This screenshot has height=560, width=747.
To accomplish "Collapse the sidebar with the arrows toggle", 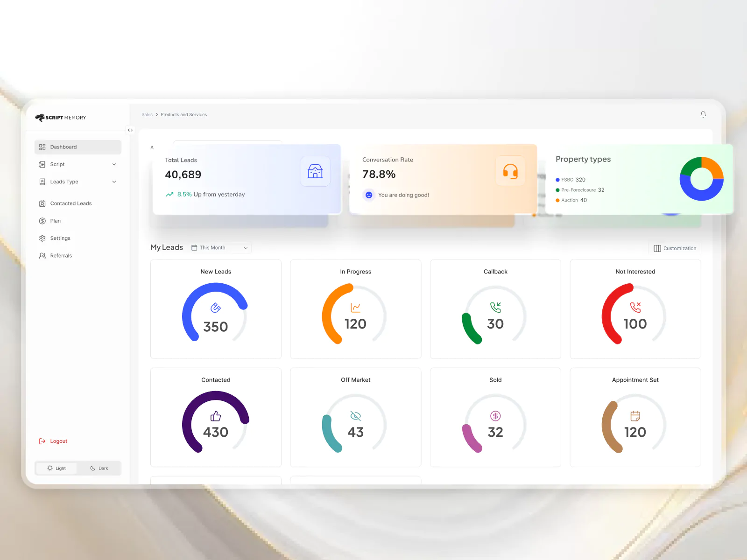I will [130, 130].
